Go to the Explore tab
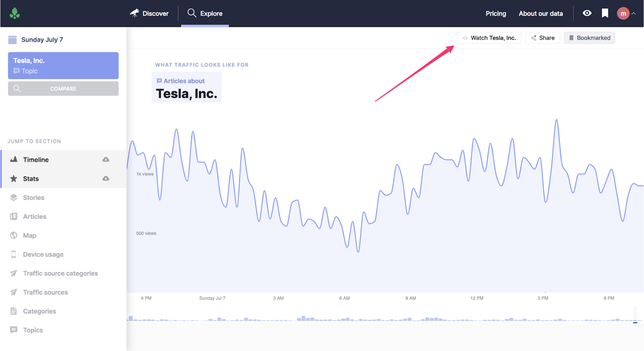 coord(205,13)
